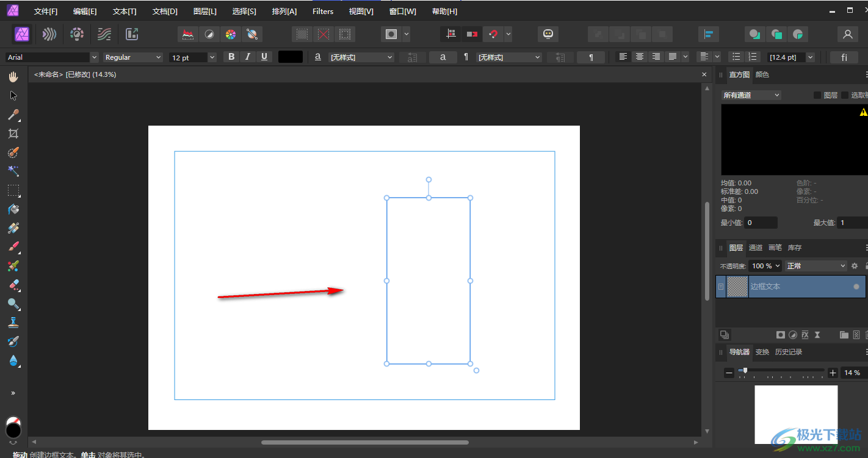Image resolution: width=868 pixels, height=458 pixels.
Task: Select the Clone stamp tool
Action: (13, 323)
